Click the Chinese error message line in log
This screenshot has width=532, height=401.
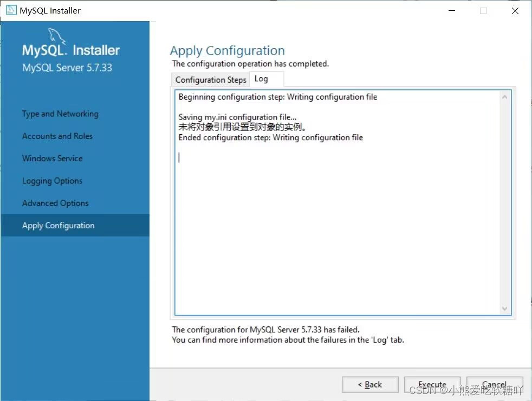pos(242,127)
